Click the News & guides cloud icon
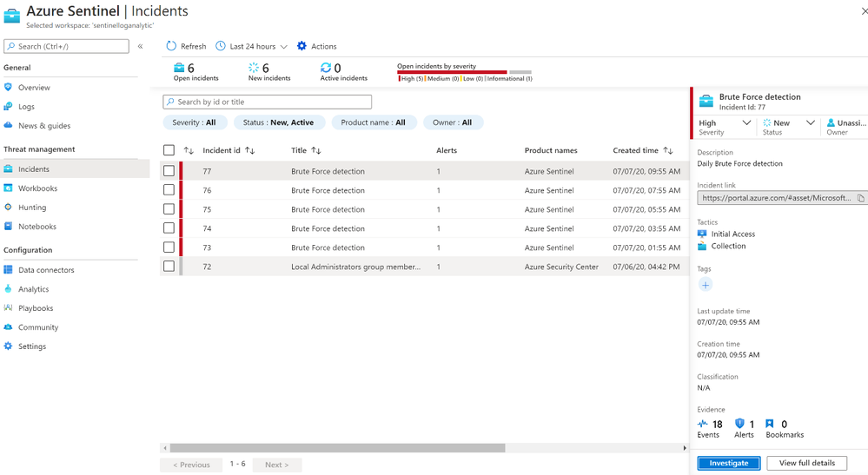The height and width of the screenshot is (475, 868). 8,126
